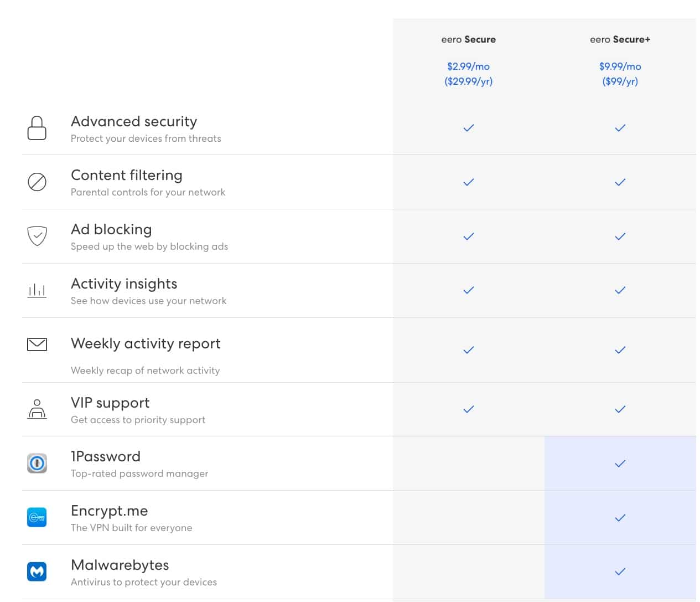Open the ($29.99/yr) yearly price

coord(469,81)
